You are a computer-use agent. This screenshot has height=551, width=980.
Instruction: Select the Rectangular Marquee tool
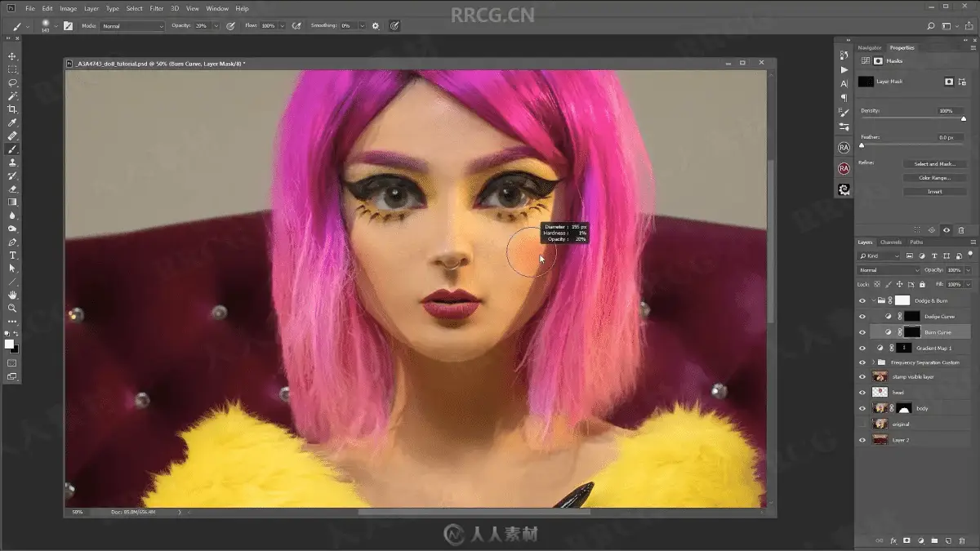click(12, 69)
